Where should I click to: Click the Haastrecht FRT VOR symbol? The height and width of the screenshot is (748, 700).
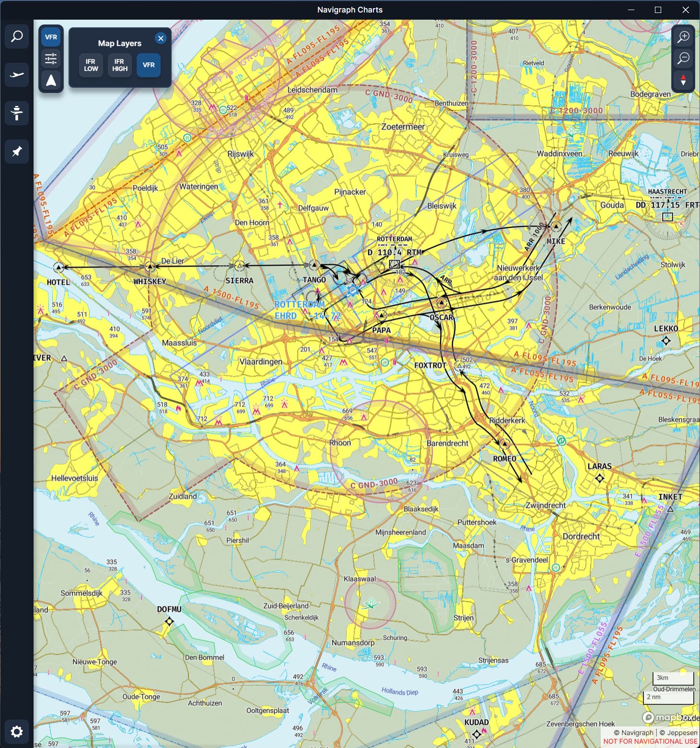tap(667, 217)
